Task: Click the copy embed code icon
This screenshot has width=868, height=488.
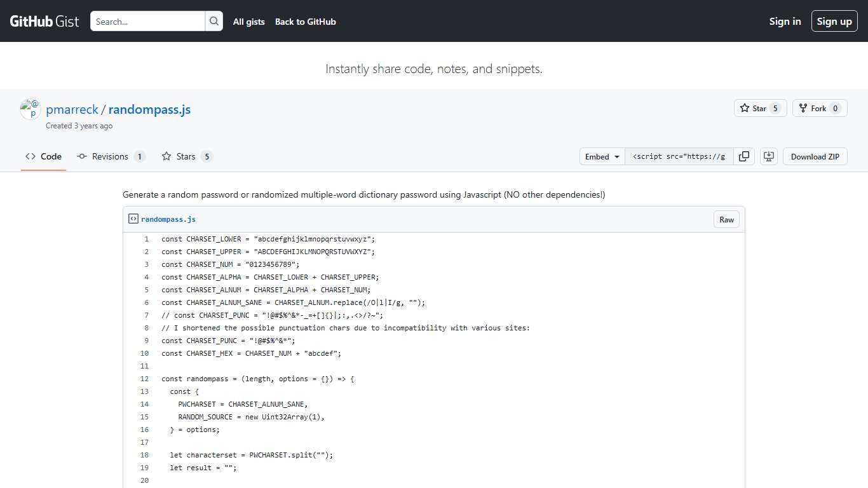Action: point(744,156)
